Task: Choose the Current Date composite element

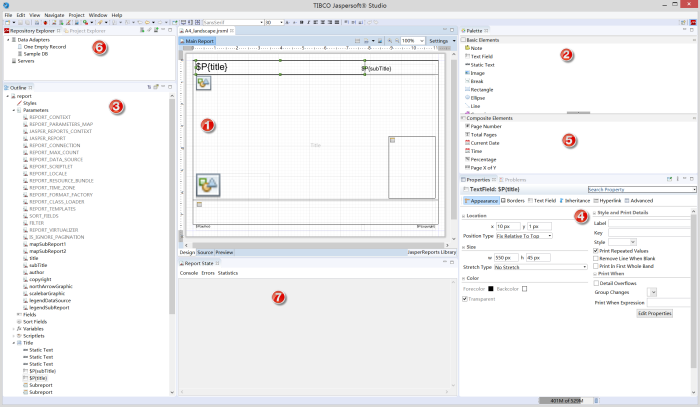Action: pos(486,142)
